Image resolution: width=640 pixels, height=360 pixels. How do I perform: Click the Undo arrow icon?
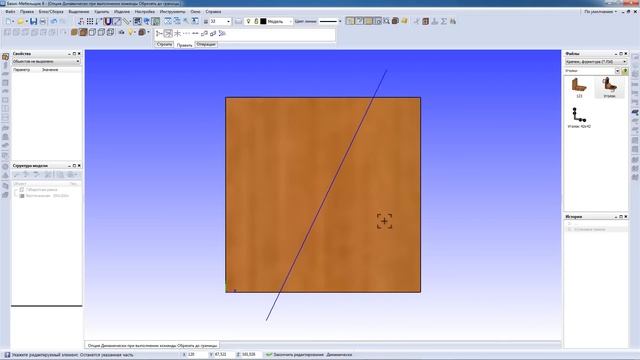pyautogui.click(x=54, y=21)
